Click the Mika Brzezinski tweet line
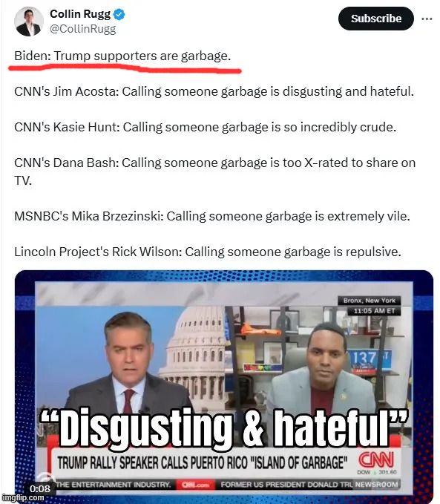 tap(212, 216)
